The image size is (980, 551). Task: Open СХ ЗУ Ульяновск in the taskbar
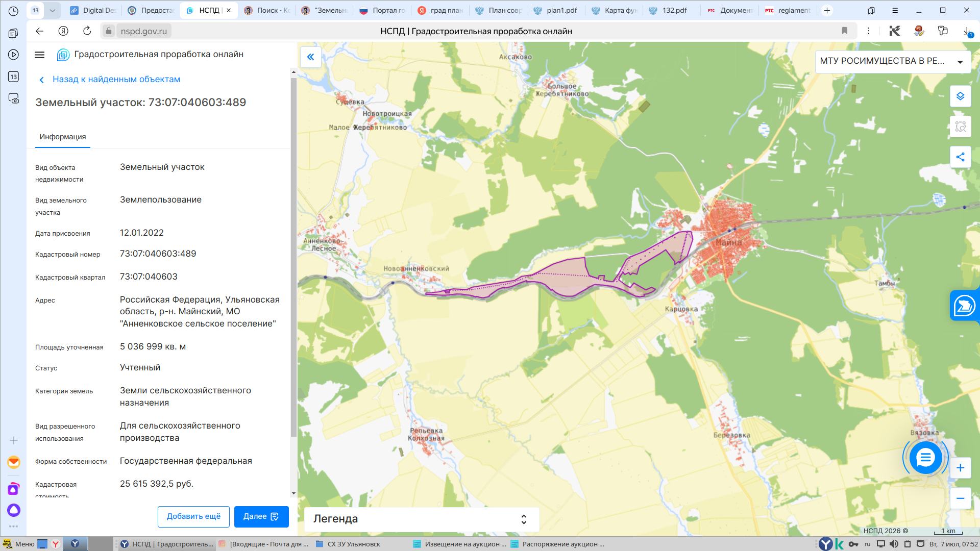(348, 544)
